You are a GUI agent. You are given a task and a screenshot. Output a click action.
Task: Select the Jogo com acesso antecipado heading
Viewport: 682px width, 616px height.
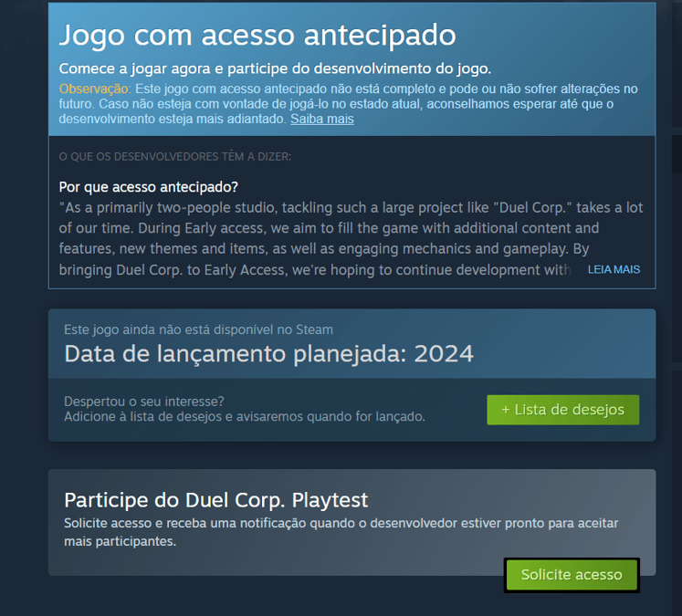(x=257, y=36)
